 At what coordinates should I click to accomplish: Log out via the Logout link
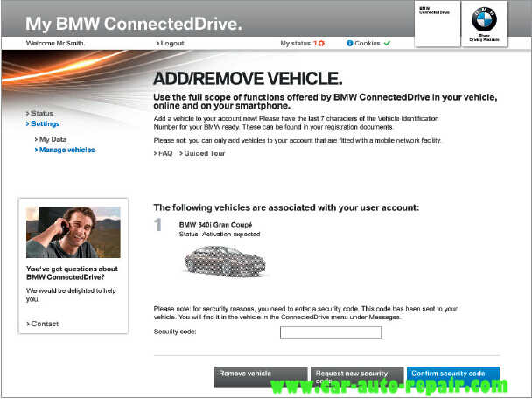click(170, 44)
